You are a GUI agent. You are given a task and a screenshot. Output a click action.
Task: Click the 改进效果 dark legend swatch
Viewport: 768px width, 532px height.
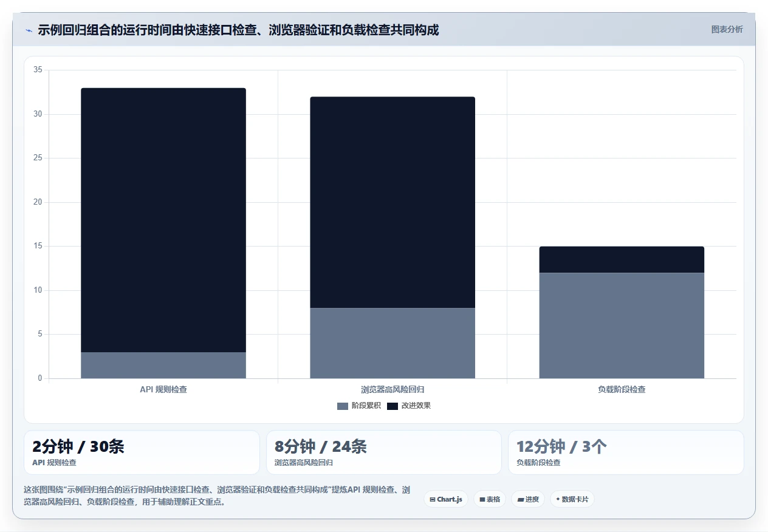(x=393, y=406)
